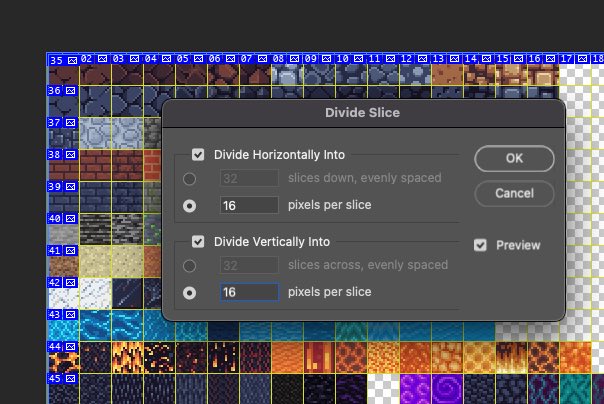Select slices across, evenly spaced radio
604x404 pixels.
(x=189, y=266)
